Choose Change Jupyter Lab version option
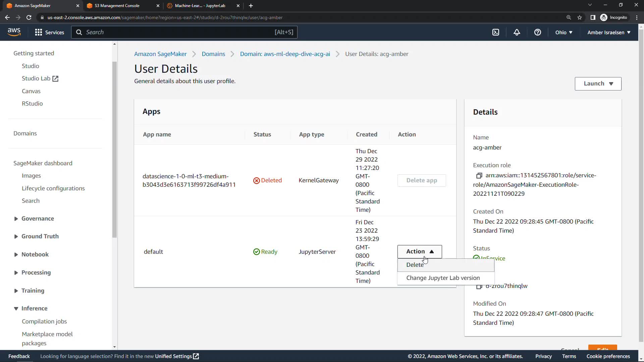644x362 pixels. 443,278
